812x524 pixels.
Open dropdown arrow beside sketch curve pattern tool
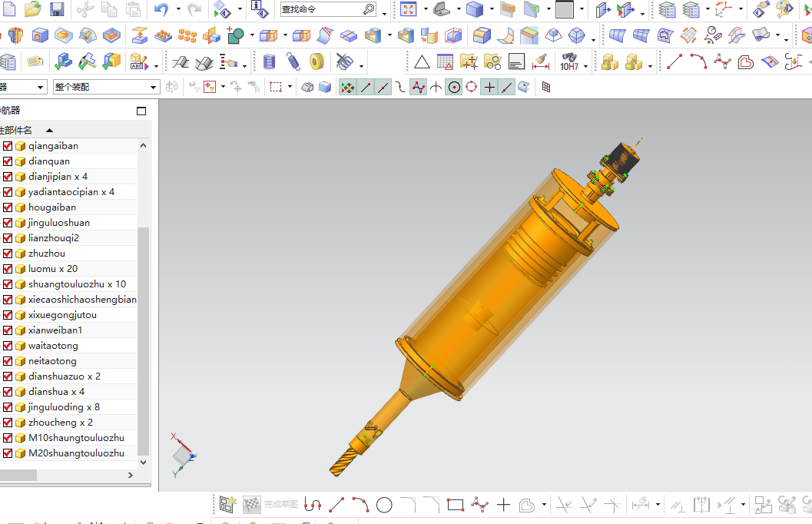[x=544, y=504]
